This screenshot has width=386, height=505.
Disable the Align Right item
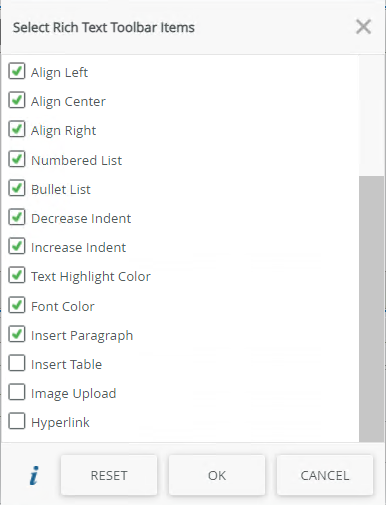[x=17, y=129]
